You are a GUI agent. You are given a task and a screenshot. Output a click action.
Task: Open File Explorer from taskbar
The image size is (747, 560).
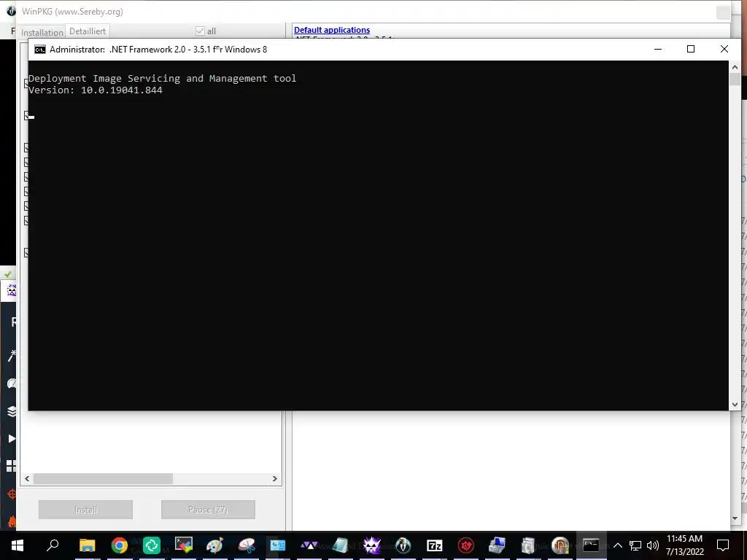[x=88, y=545]
